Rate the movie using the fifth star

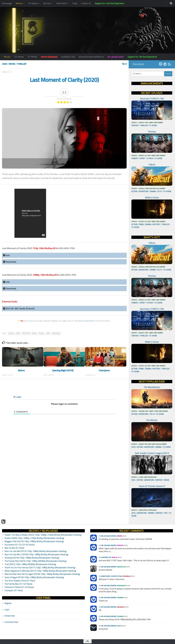tap(71, 102)
